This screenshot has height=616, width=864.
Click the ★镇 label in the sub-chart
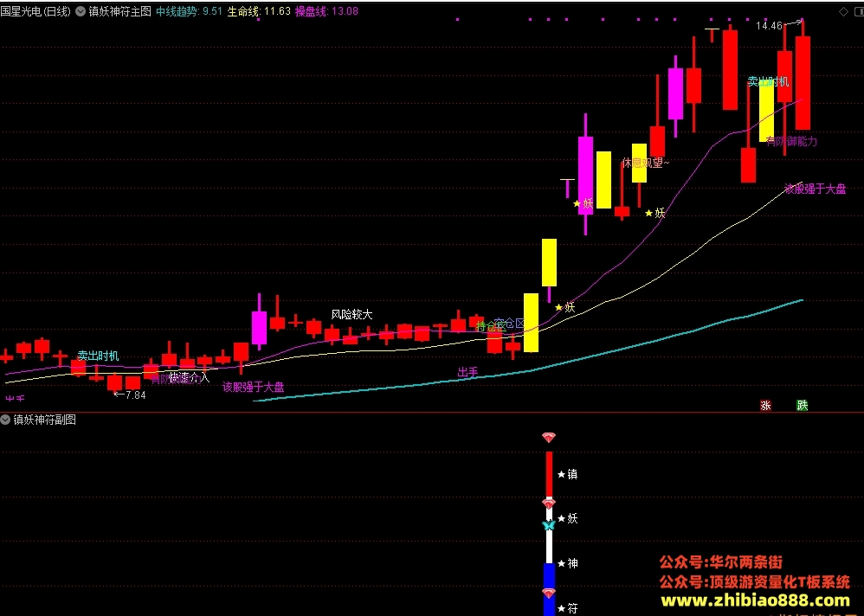568,474
